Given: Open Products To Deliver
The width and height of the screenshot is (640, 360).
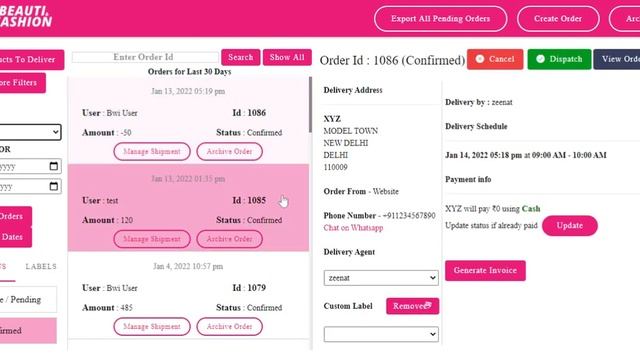Looking at the screenshot, I should pyautogui.click(x=31, y=60).
